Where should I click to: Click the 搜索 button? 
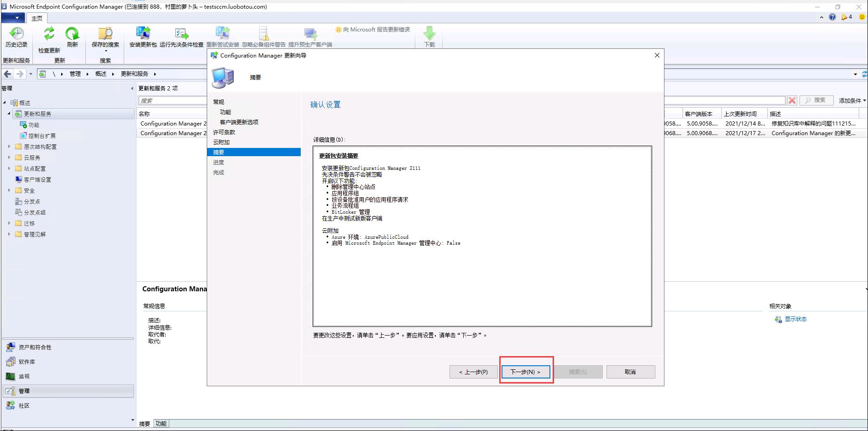816,100
